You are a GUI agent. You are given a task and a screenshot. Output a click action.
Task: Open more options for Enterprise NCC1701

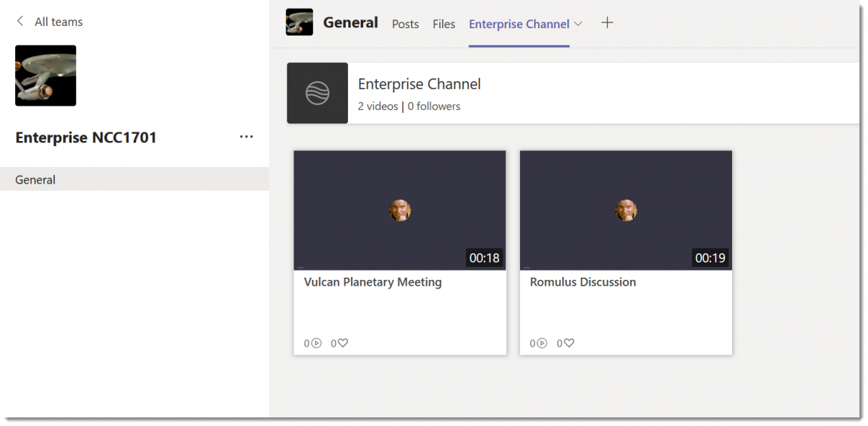pos(246,137)
